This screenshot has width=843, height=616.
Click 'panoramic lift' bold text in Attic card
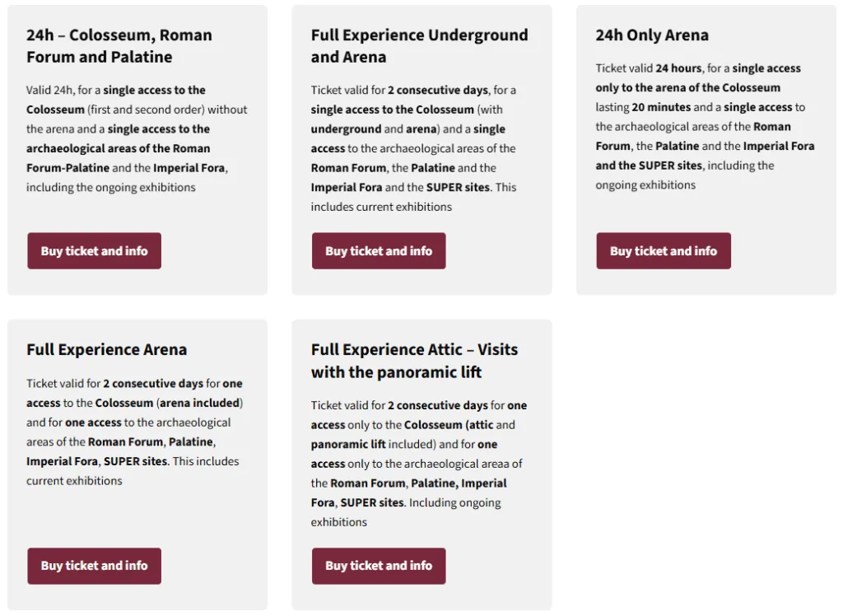348,445
